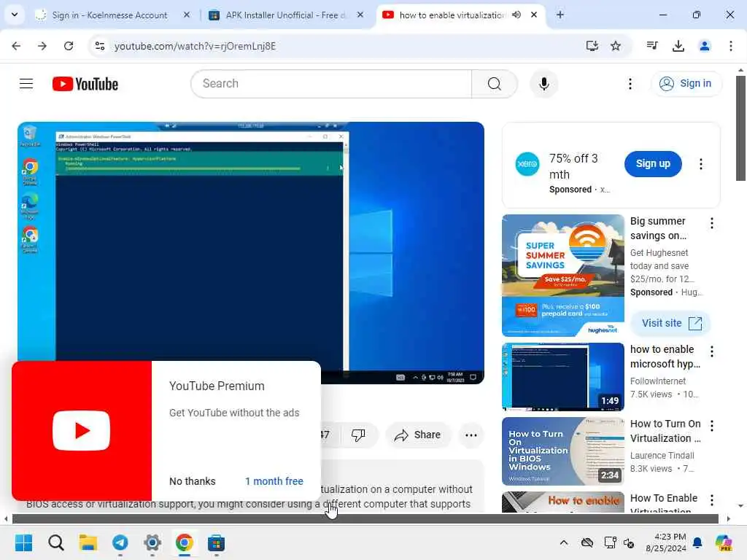
Task: Install the app via the address bar icon
Action: pyautogui.click(x=592, y=46)
